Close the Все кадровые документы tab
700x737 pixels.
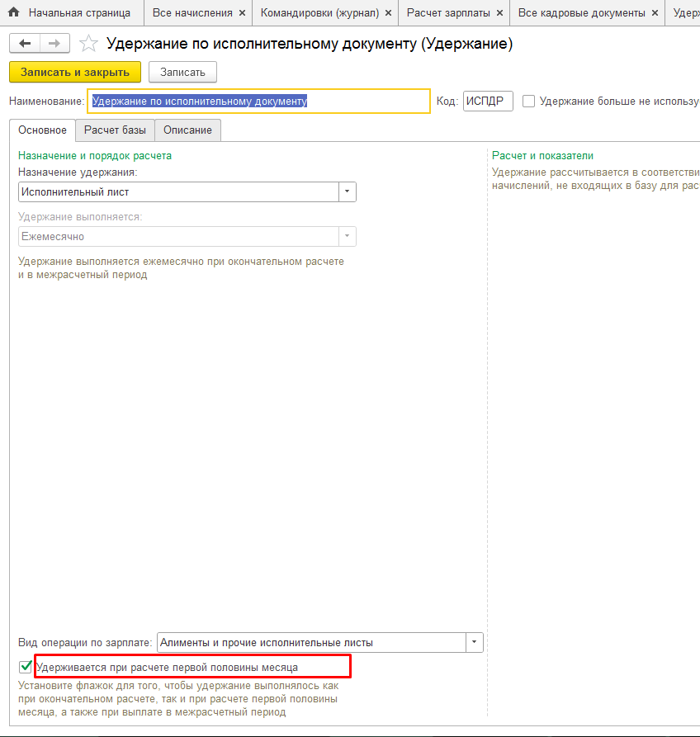point(655,13)
